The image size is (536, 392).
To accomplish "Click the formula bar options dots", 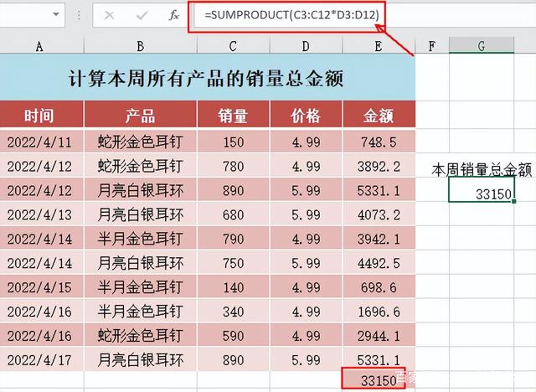I will pyautogui.click(x=79, y=15).
